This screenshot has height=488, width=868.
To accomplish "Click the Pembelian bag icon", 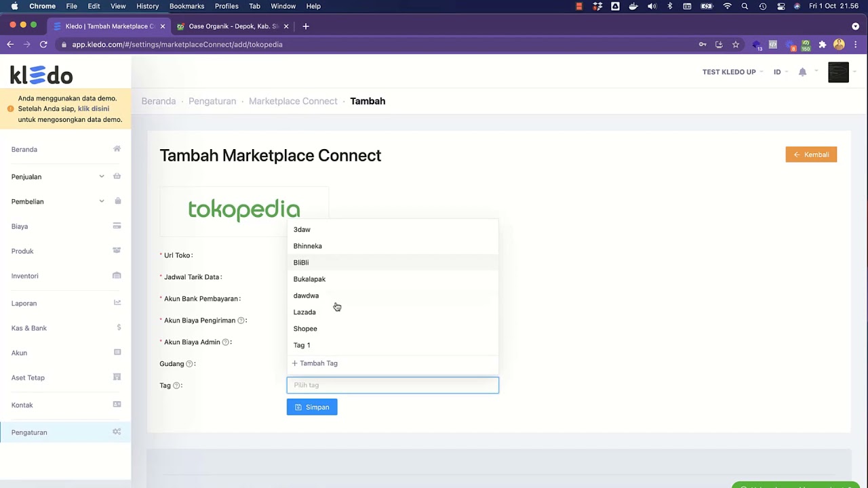I will point(117,201).
